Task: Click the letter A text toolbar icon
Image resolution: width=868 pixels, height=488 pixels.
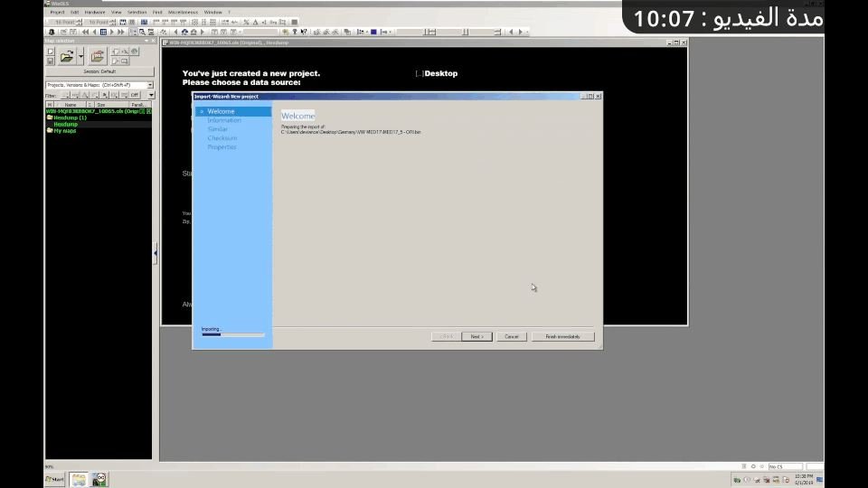Action: point(255,22)
